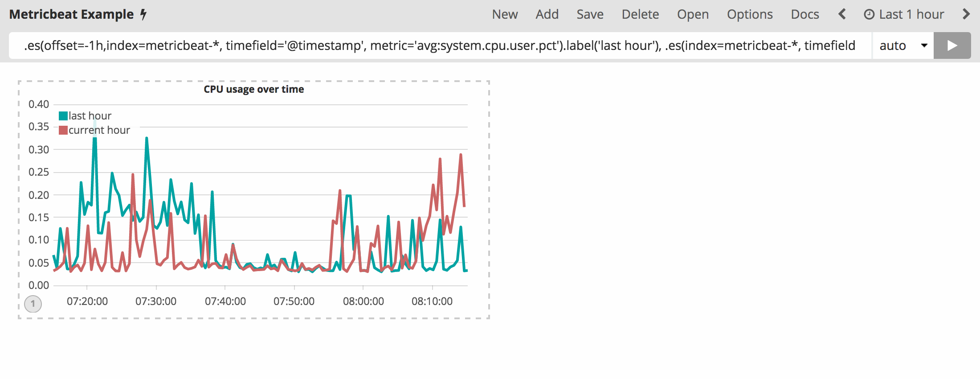Viewport: 980px width, 379px height.
Task: Step forward in time with right chevron
Action: pyautogui.click(x=966, y=14)
